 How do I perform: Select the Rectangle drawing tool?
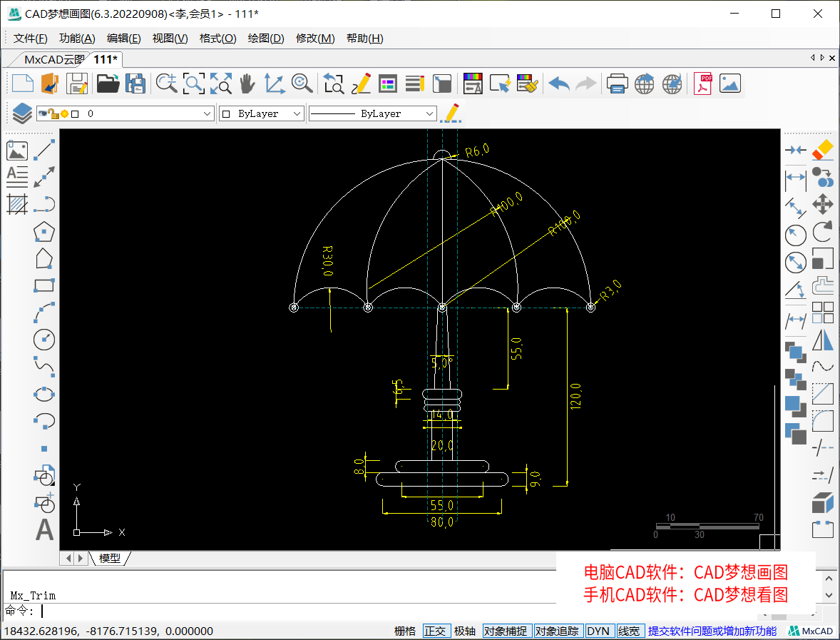(x=44, y=285)
